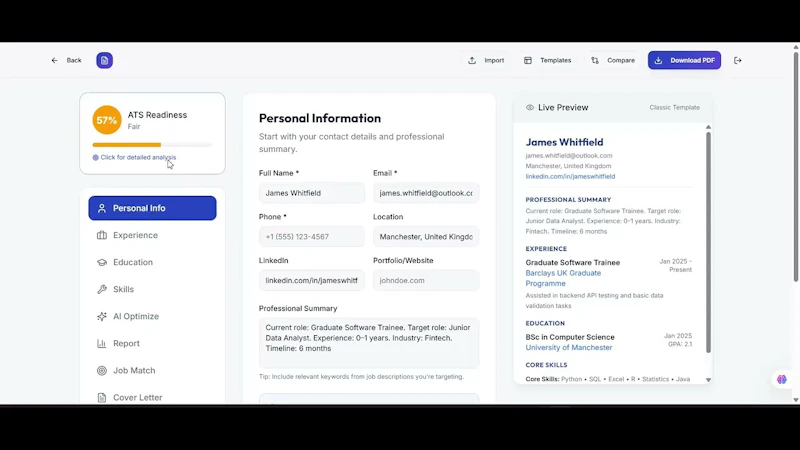Viewport: 800px width, 450px height.
Task: Click the Report bar chart icon
Action: (102, 343)
